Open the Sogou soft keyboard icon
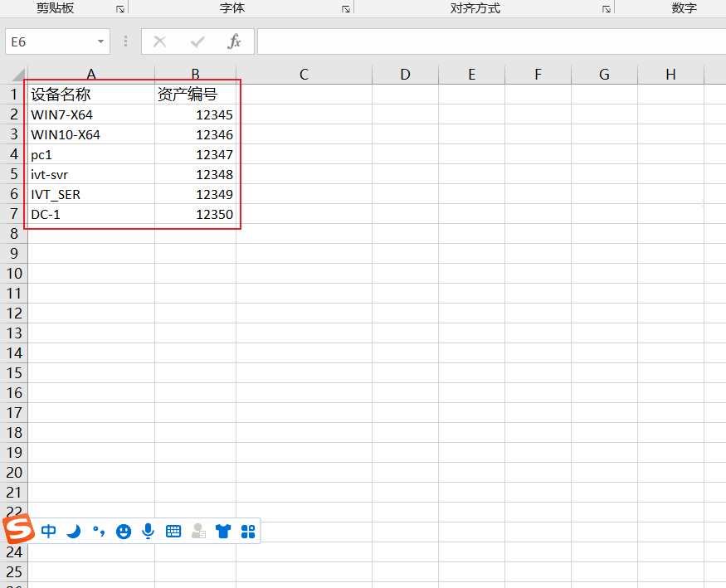Screen dimensions: 726x588 click(173, 532)
